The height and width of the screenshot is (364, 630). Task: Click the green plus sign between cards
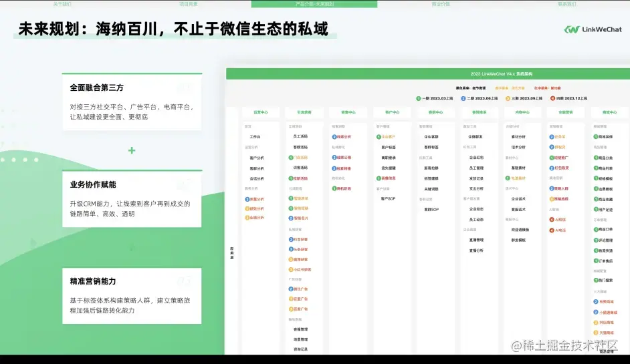[132, 150]
